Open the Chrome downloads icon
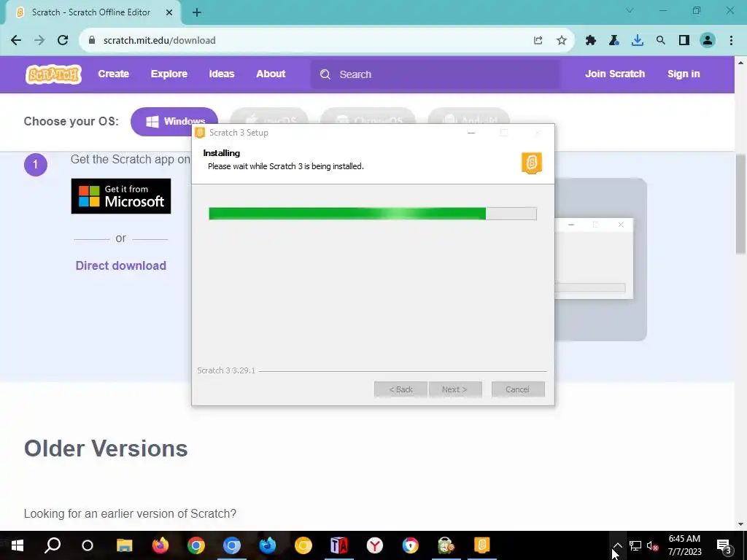This screenshot has width=747, height=560. (x=638, y=41)
